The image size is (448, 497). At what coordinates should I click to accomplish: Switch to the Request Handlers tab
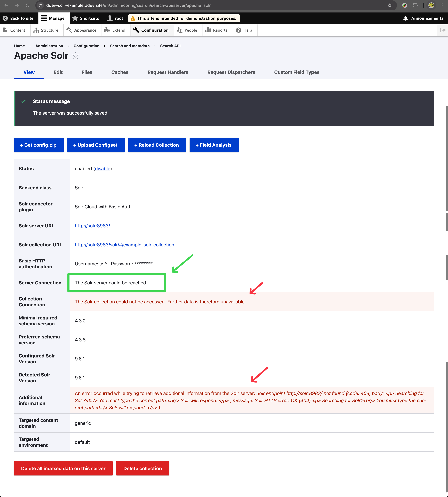pos(168,72)
